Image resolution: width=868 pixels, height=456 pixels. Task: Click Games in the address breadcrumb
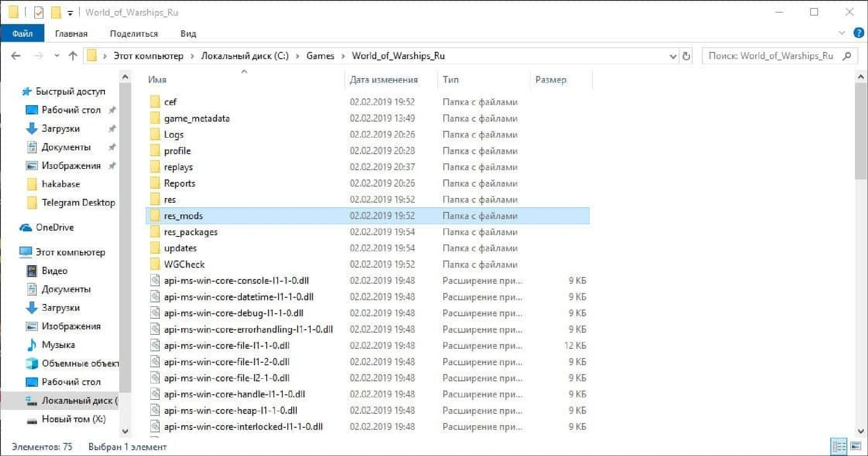click(320, 56)
